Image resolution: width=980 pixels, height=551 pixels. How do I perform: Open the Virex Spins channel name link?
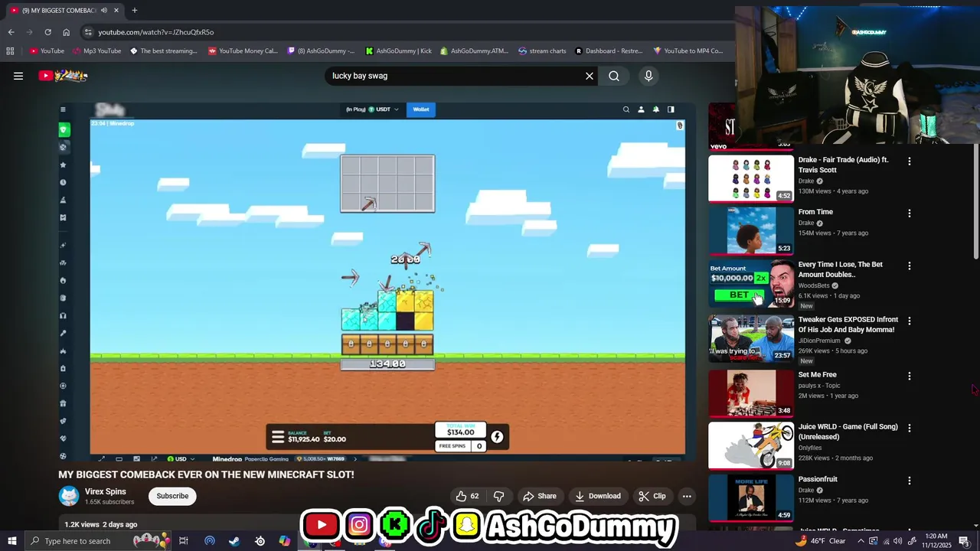(106, 491)
